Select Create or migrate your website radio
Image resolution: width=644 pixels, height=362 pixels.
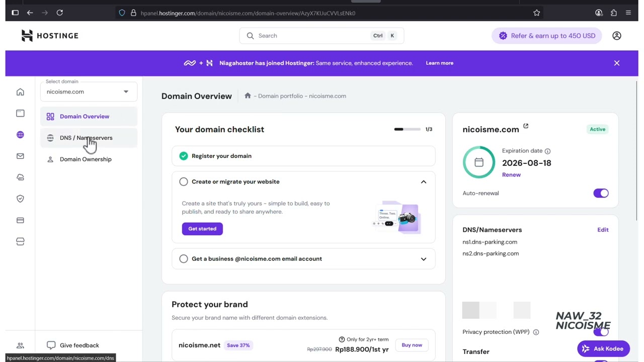click(x=184, y=182)
